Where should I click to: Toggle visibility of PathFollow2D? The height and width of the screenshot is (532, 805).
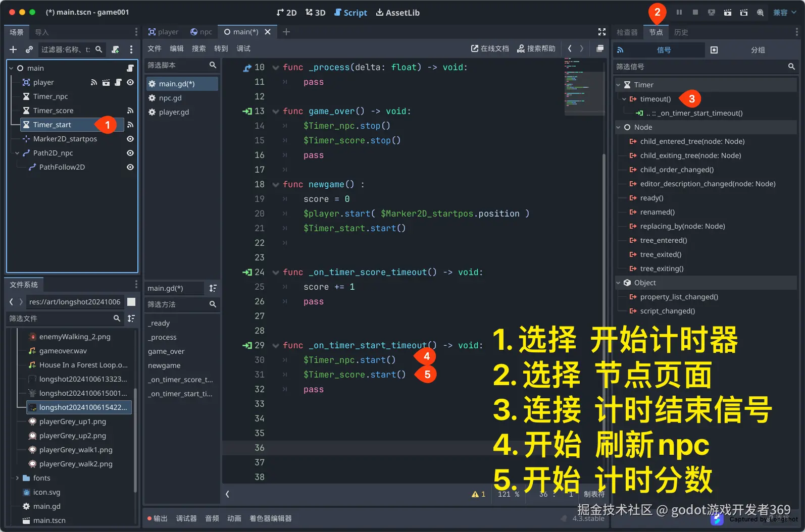click(x=130, y=167)
